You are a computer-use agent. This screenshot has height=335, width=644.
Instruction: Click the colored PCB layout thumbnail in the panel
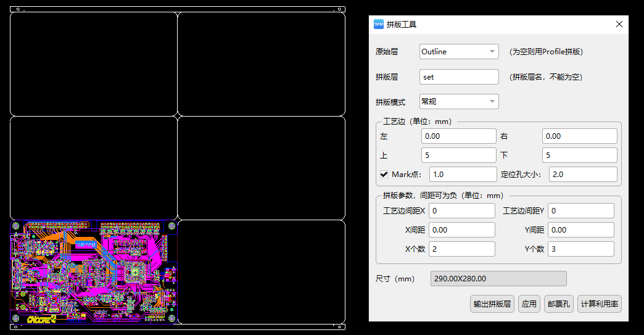(94, 272)
